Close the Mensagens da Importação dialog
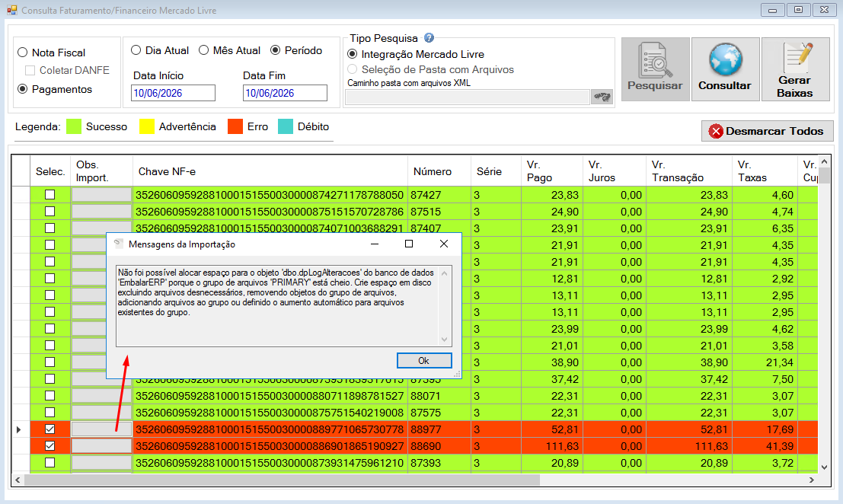This screenshot has height=504, width=843. pos(444,244)
